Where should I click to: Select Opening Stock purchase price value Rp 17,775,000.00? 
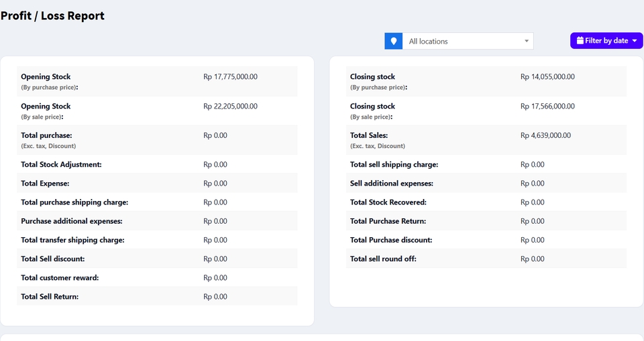pyautogui.click(x=230, y=77)
